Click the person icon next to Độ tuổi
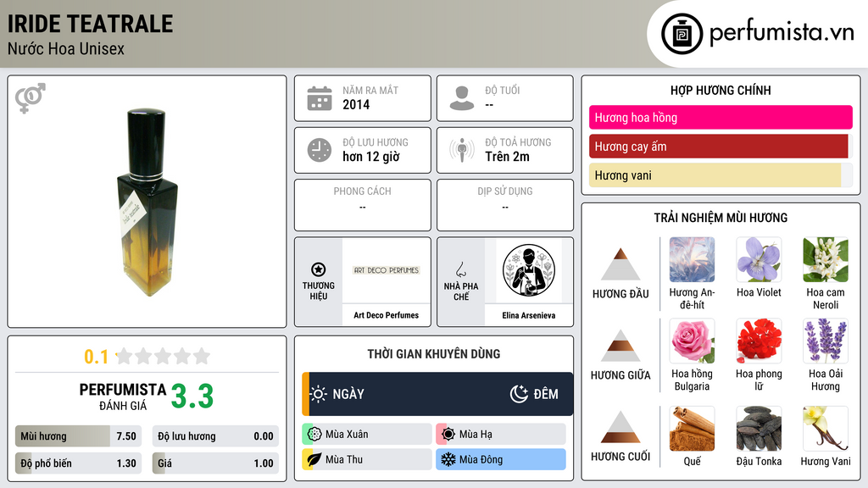Viewport: 868px width, 488px height. click(462, 98)
